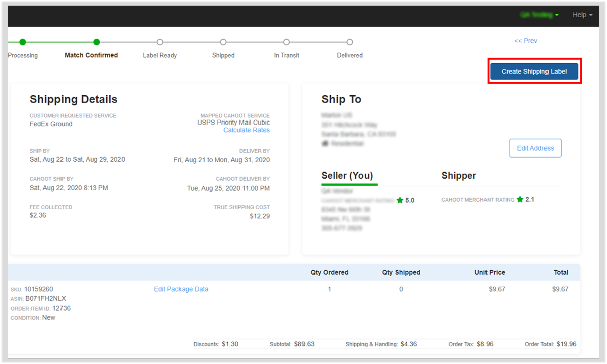Click the Edit Address button

535,148
